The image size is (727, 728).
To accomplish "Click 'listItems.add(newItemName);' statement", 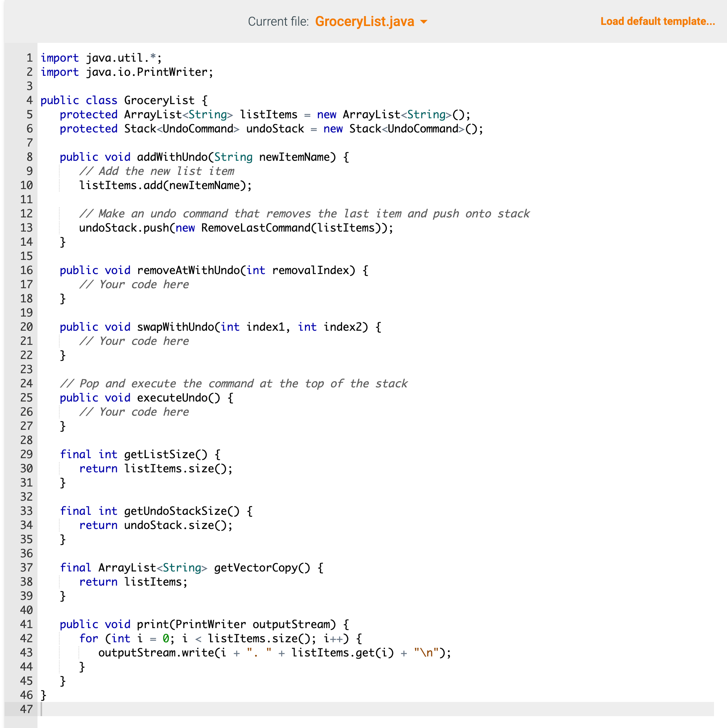I will pyautogui.click(x=165, y=185).
